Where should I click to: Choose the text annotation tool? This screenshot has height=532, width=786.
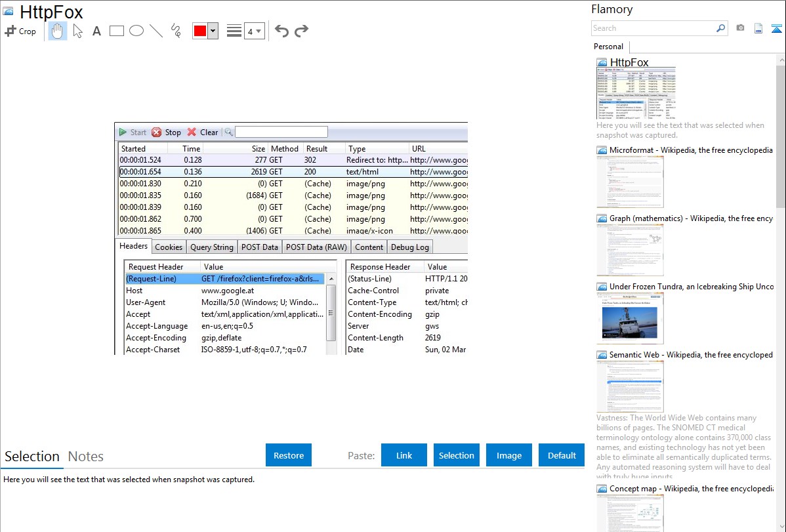(96, 31)
